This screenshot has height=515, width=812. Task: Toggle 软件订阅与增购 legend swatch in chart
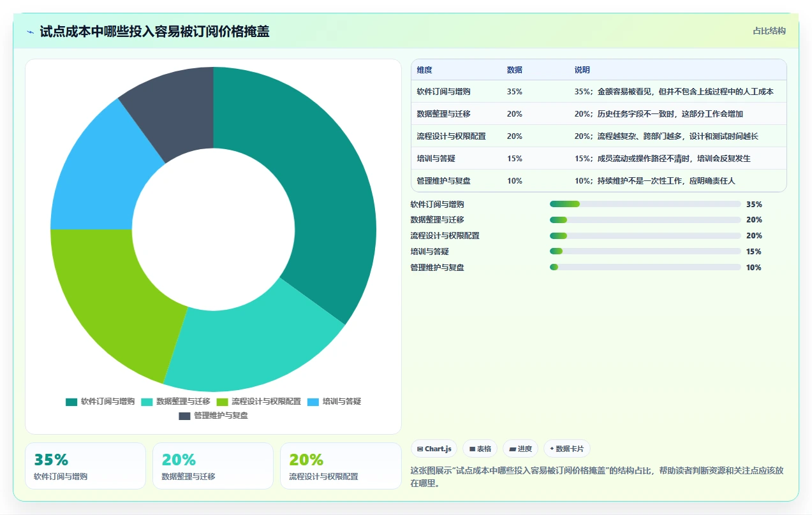pyautogui.click(x=71, y=402)
